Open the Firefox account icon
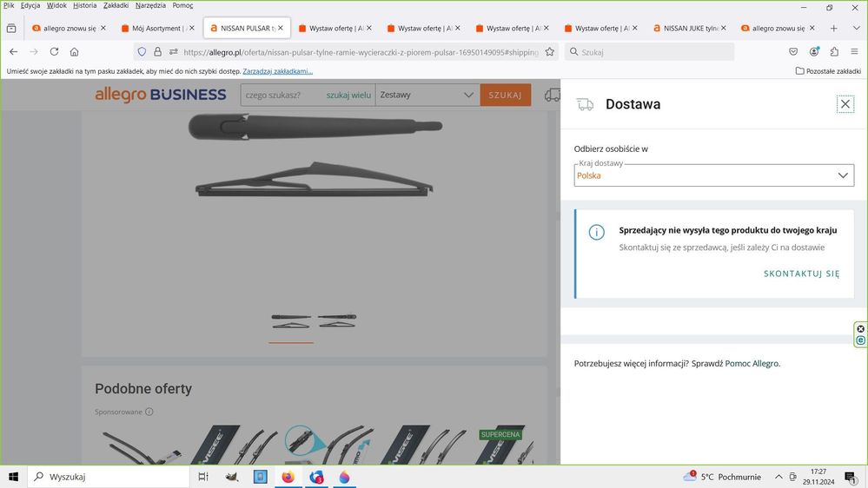This screenshot has height=488, width=868. (x=814, y=51)
